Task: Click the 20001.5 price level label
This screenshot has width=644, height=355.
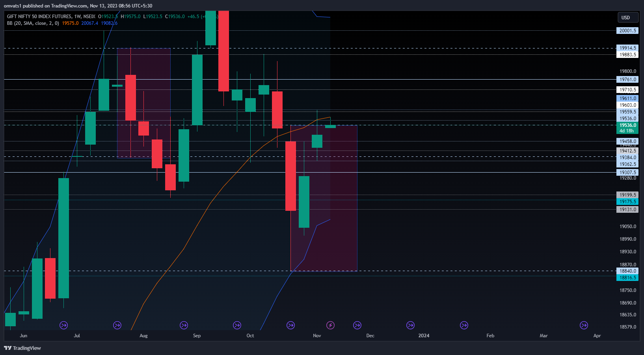Action: [627, 30]
